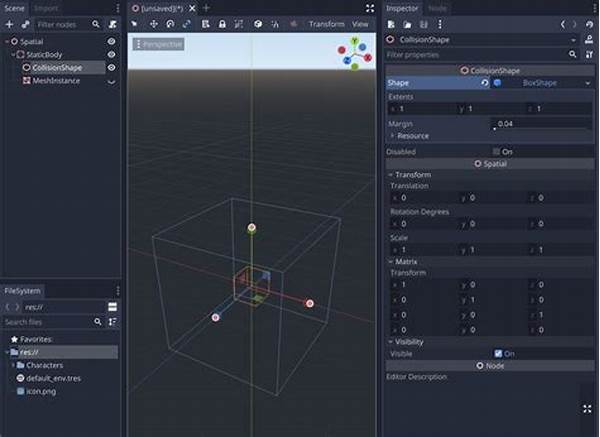
Task: Open documentation icon beside CollisionShape name
Action: [x=589, y=39]
